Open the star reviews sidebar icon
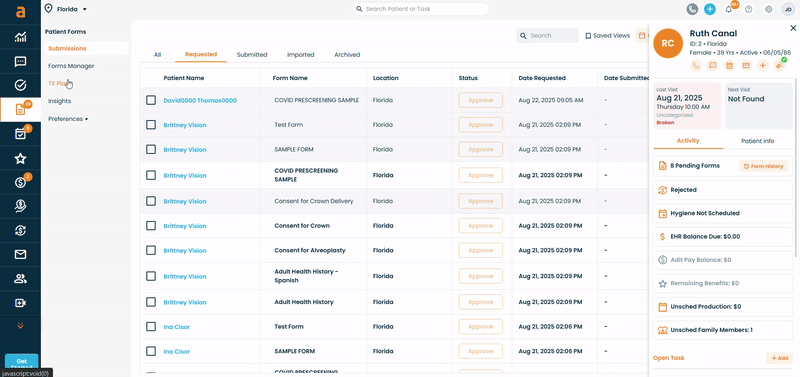800x377 pixels. coord(20,159)
